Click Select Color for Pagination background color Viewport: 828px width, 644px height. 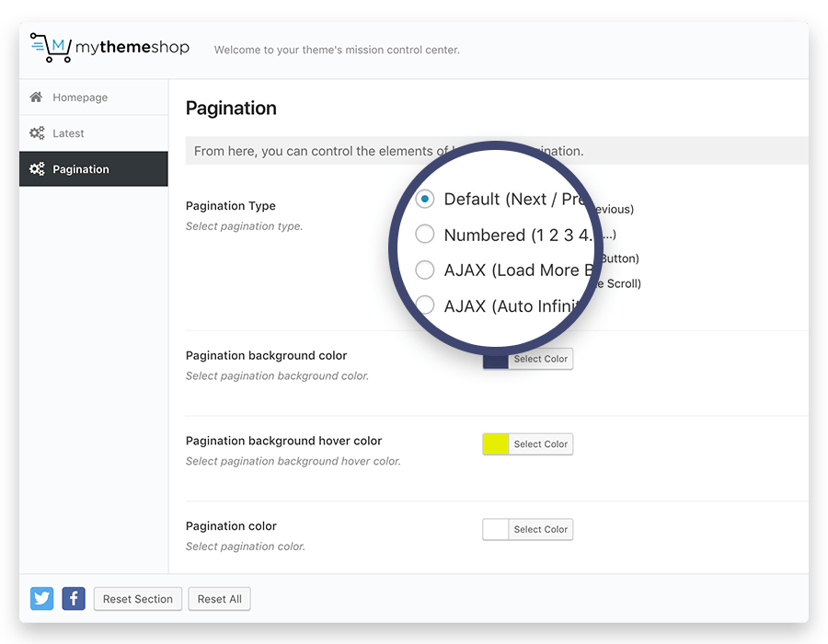click(x=541, y=359)
